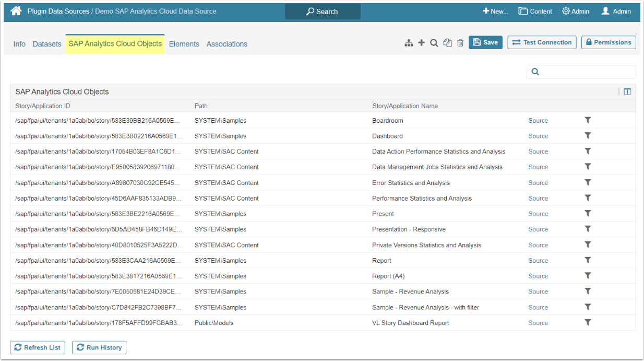644x361 pixels.
Task: Open the Admin user profile menu
Action: [x=616, y=11]
